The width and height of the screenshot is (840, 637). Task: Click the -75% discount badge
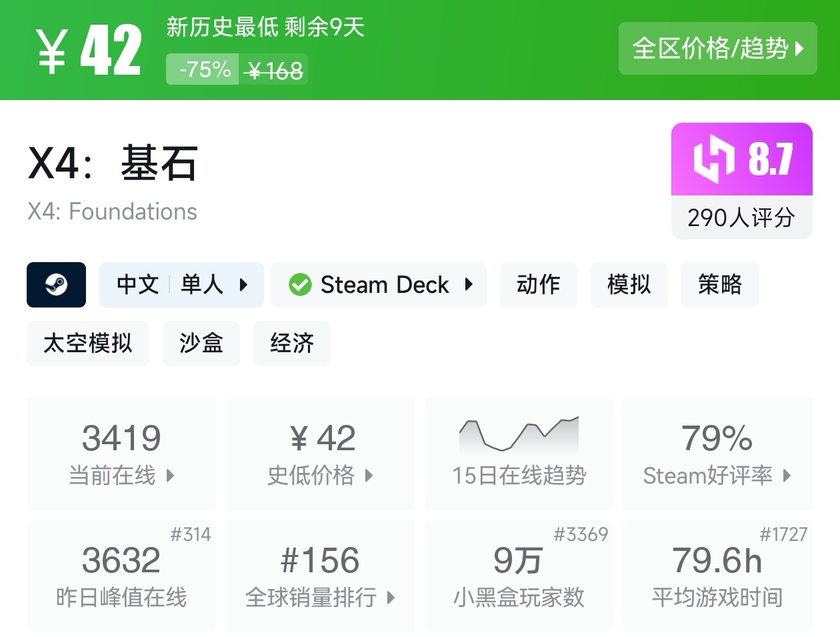tap(205, 69)
